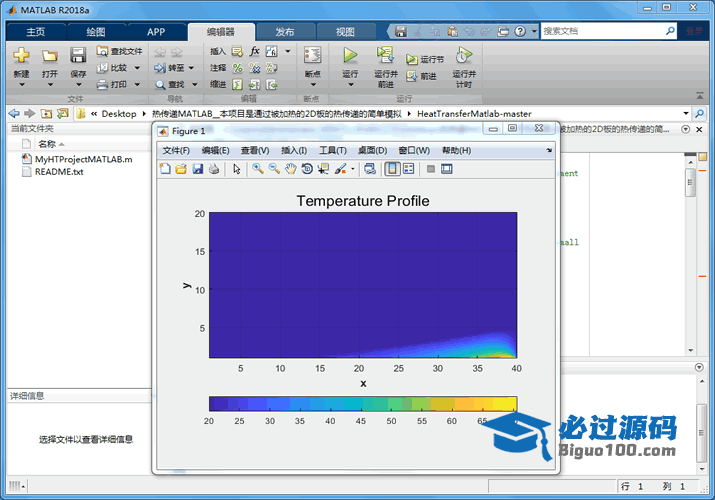
Task: Click the 运行并前进 (Run and Advance) icon
Action: [386, 56]
